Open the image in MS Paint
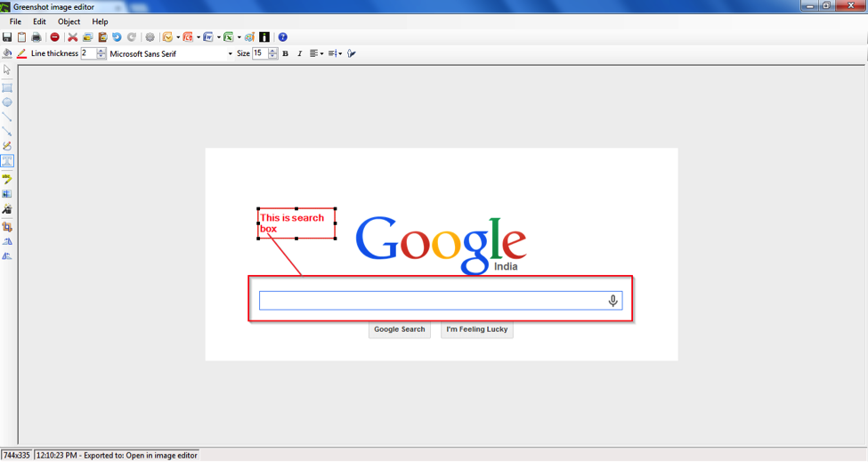Viewport: 868px width, 462px height. (x=249, y=37)
